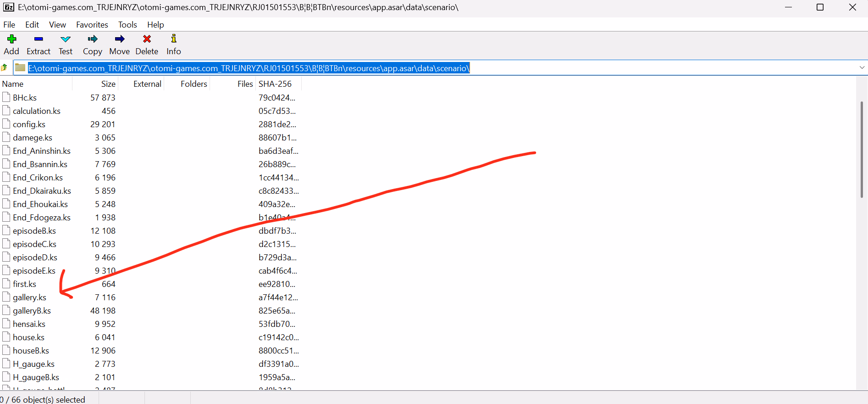Sort files by Size column header
868x404 pixels.
108,84
